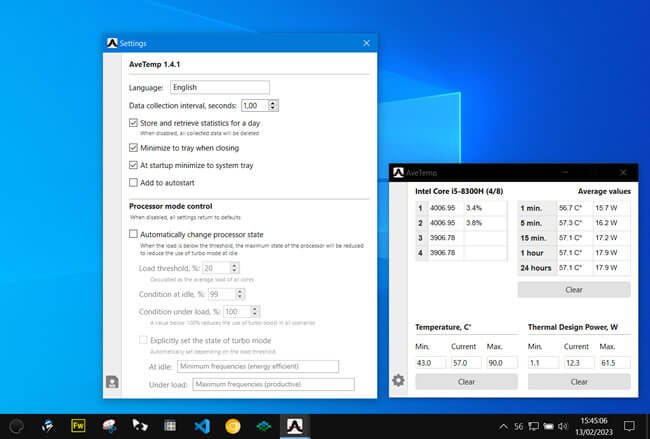This screenshot has width=650, height=439.
Task: Click the Data collection interval value field
Action: (x=255, y=105)
